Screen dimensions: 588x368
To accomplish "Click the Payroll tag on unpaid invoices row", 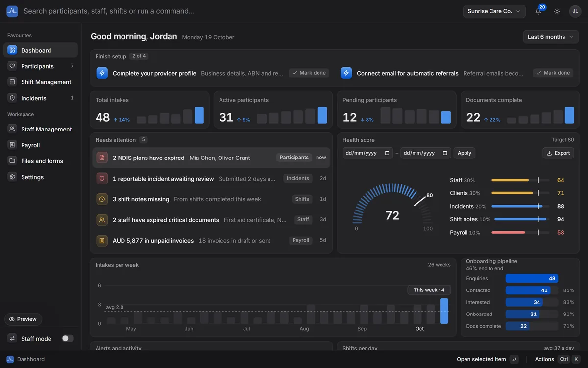I will 301,240.
